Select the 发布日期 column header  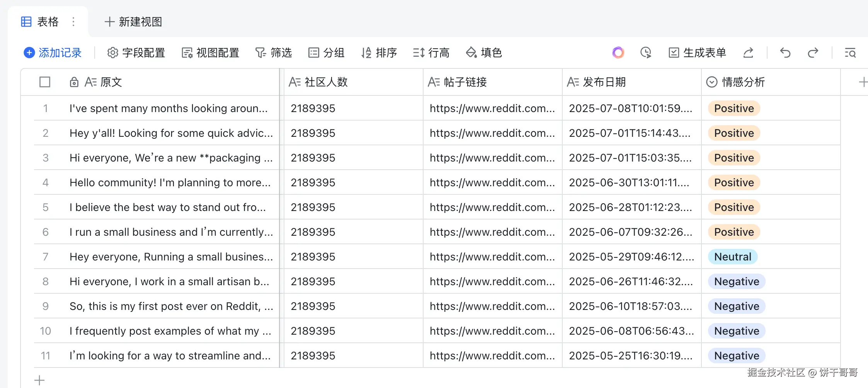point(632,82)
